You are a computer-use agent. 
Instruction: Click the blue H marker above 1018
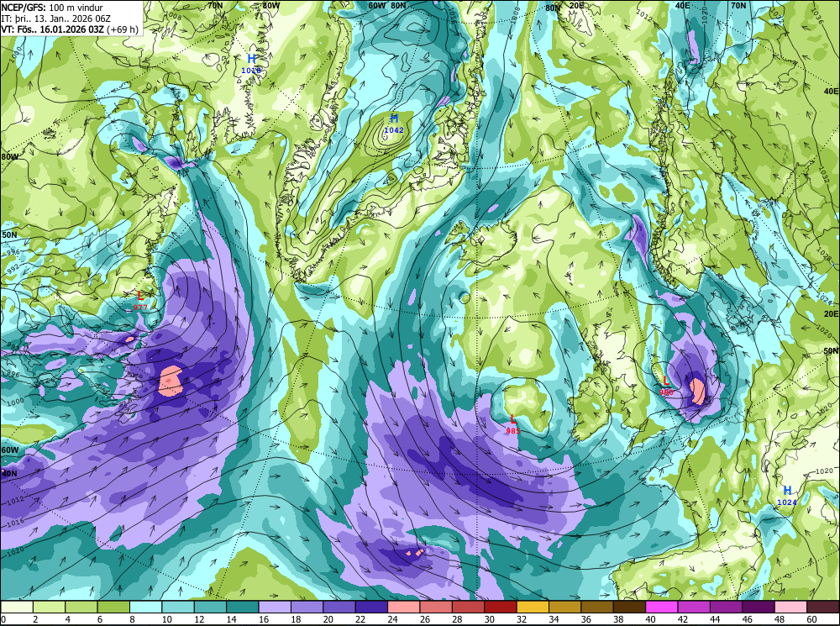click(251, 59)
